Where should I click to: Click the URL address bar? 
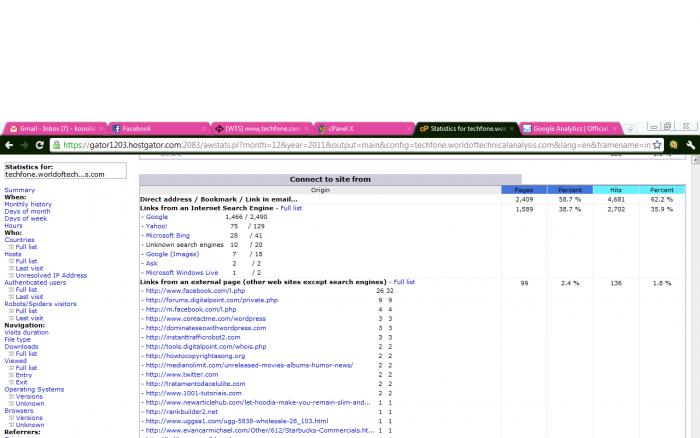(356, 145)
